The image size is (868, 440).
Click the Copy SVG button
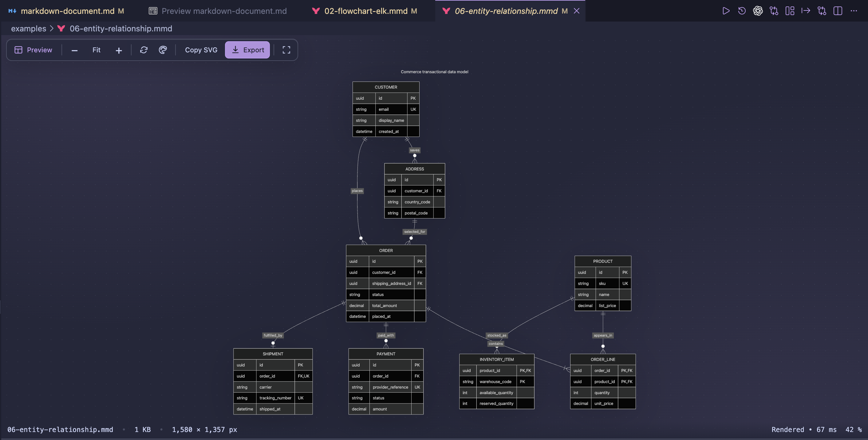point(201,50)
